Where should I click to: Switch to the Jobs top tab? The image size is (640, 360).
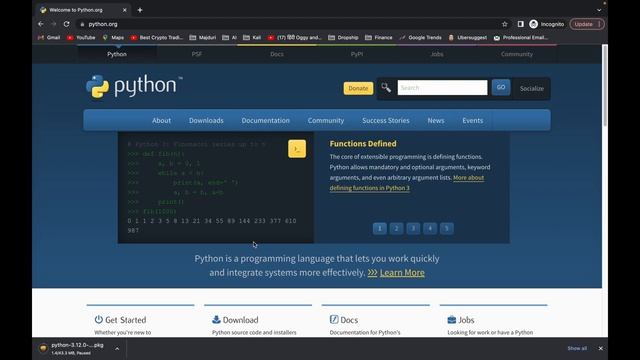[x=437, y=54]
